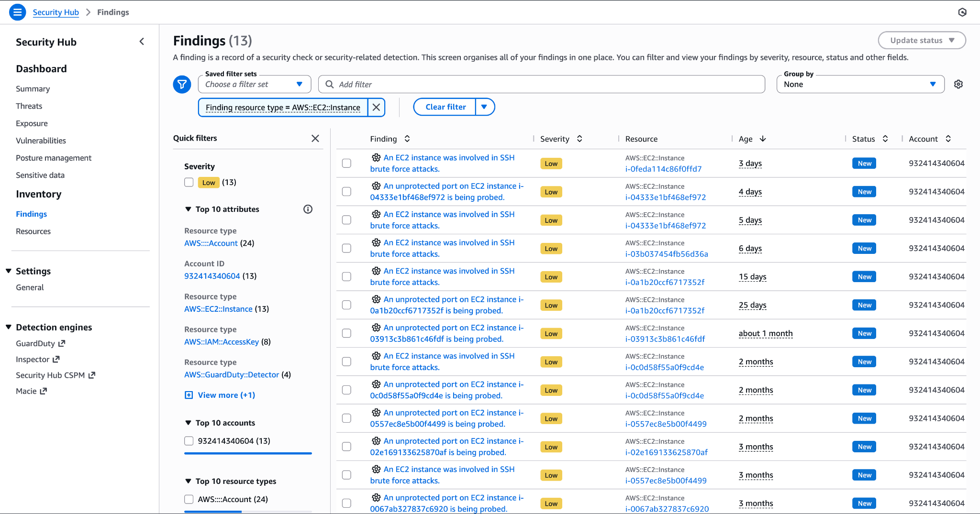
Task: Open resource link i-0feda114c86f0ffd7
Action: pos(664,169)
